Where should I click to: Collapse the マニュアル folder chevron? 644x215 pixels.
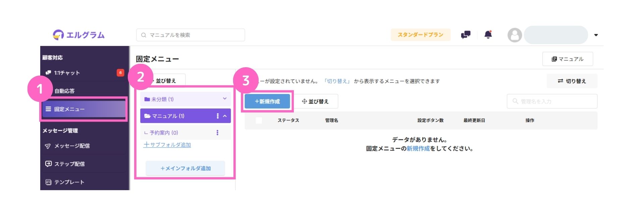pyautogui.click(x=225, y=116)
